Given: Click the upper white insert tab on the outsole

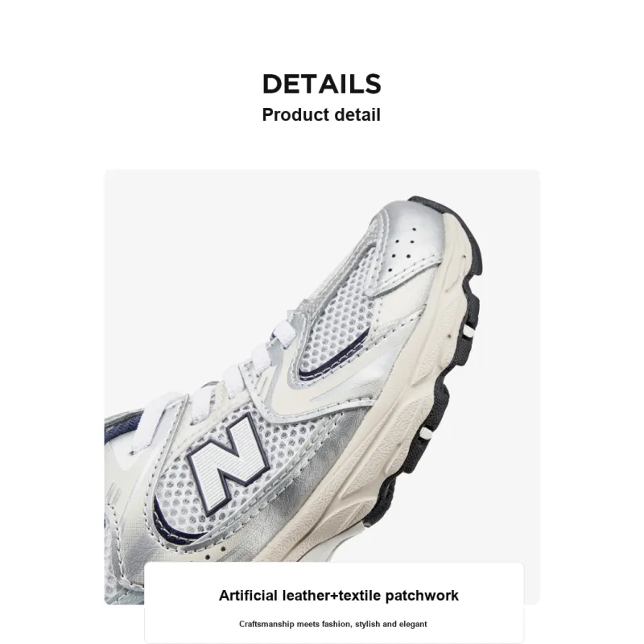Looking at the screenshot, I should (468, 332).
